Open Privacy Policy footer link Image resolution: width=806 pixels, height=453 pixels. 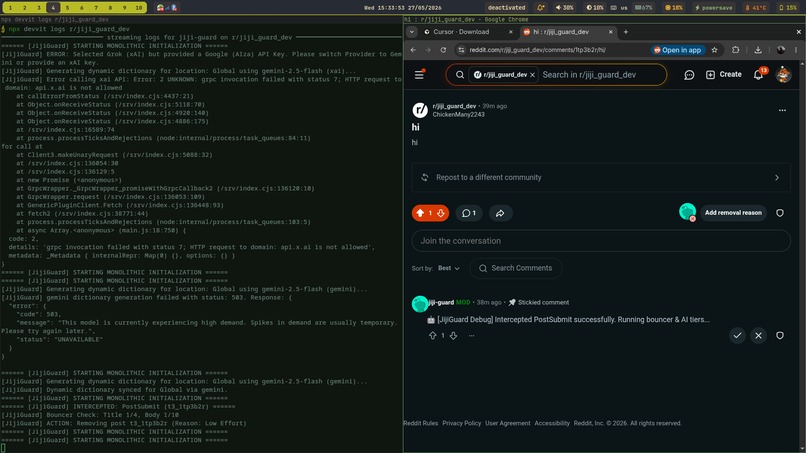coord(462,423)
